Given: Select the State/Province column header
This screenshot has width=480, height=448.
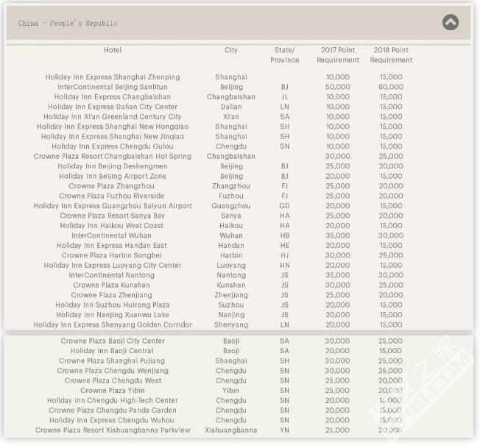Looking at the screenshot, I should click(285, 54).
